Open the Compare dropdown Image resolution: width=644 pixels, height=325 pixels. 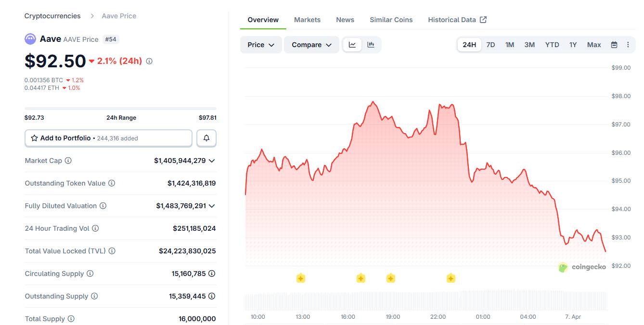[x=311, y=45]
